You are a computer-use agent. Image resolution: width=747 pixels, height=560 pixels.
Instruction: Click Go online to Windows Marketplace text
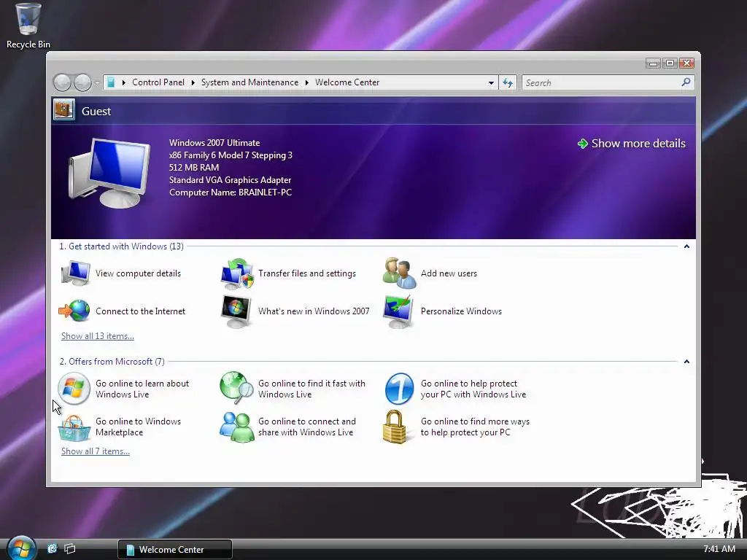tap(138, 427)
